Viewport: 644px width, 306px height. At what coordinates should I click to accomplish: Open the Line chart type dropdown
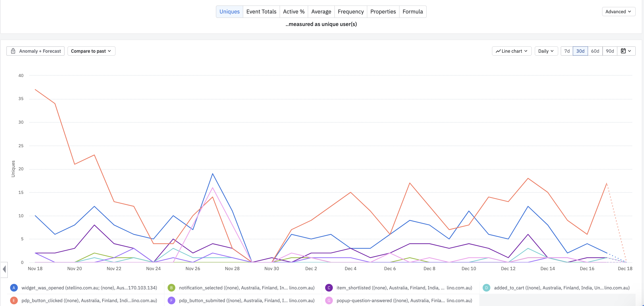tap(511, 51)
